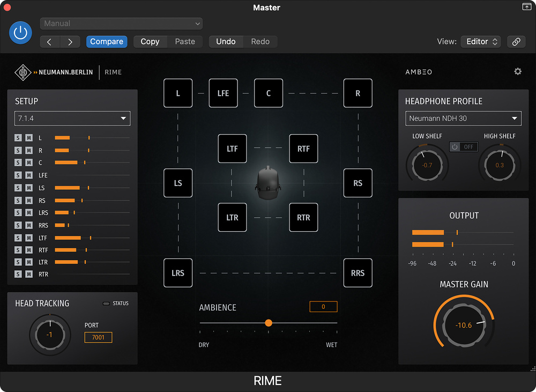Select the LFE speaker box
The image size is (536, 392).
[x=223, y=93]
